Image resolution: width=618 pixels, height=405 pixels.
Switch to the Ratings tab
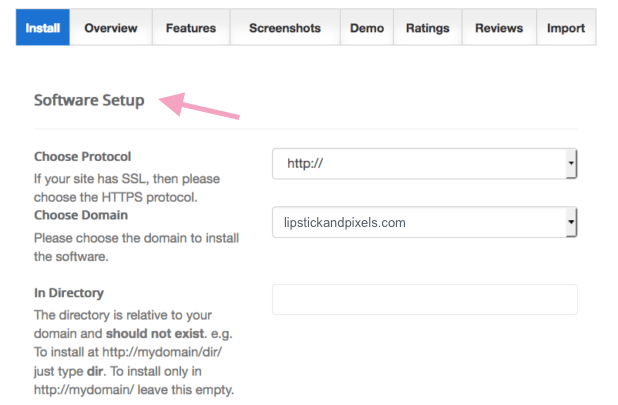pyautogui.click(x=428, y=28)
